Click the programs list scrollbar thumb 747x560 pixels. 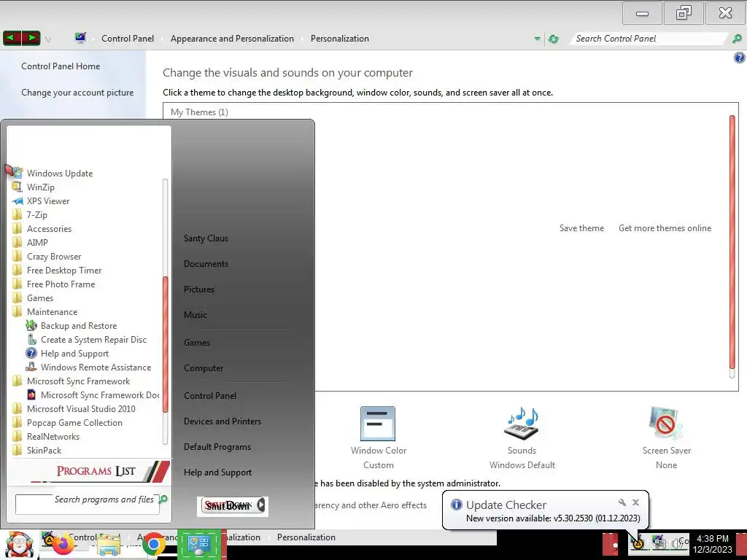coord(166,344)
